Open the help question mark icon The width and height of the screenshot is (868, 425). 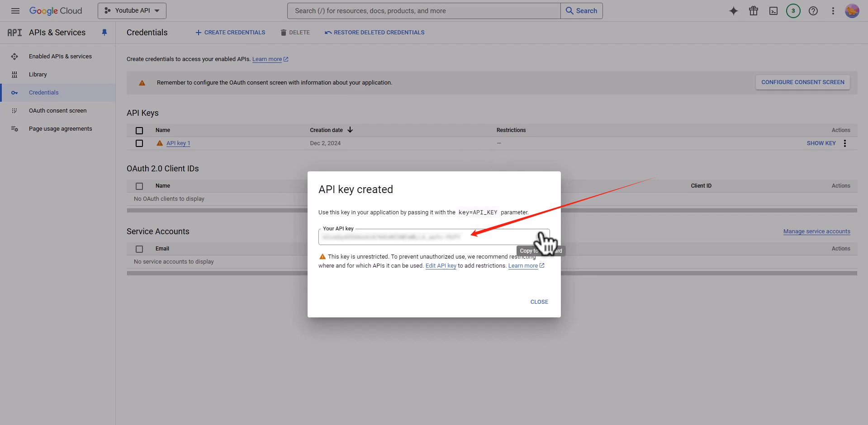coord(813,11)
